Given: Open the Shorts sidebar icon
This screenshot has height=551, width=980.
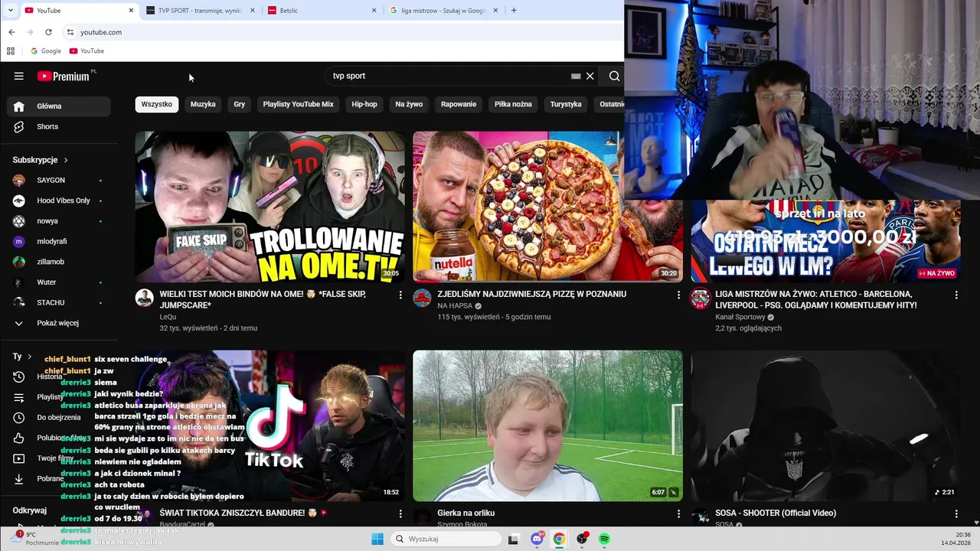Looking at the screenshot, I should (x=19, y=126).
